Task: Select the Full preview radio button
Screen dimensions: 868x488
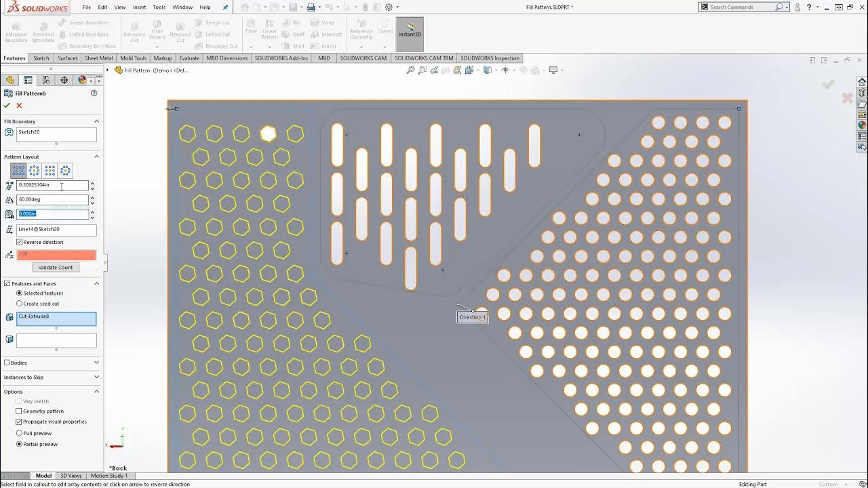Action: (x=19, y=433)
